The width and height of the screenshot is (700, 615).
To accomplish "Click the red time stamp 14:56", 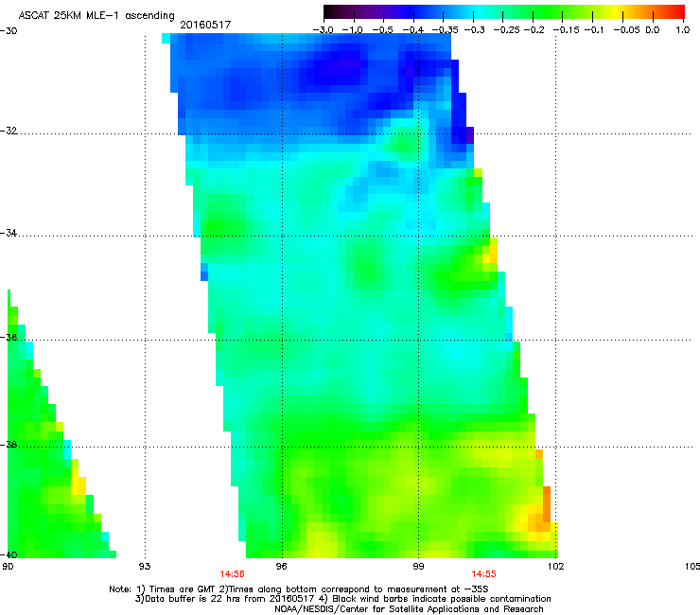I will pos(232,574).
